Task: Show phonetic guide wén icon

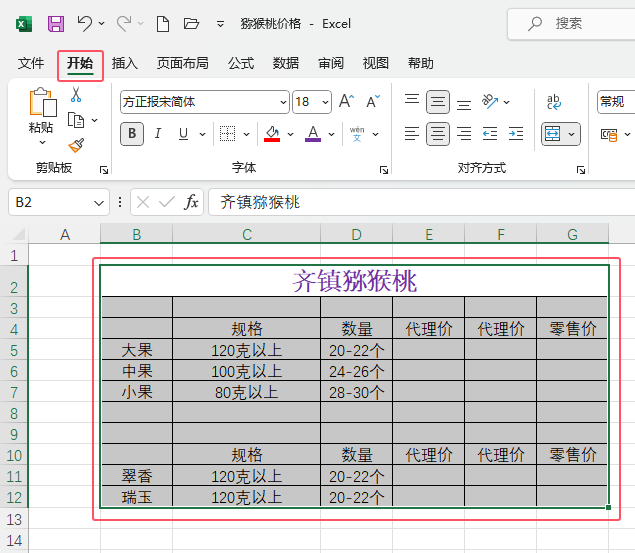Action: tap(357, 134)
